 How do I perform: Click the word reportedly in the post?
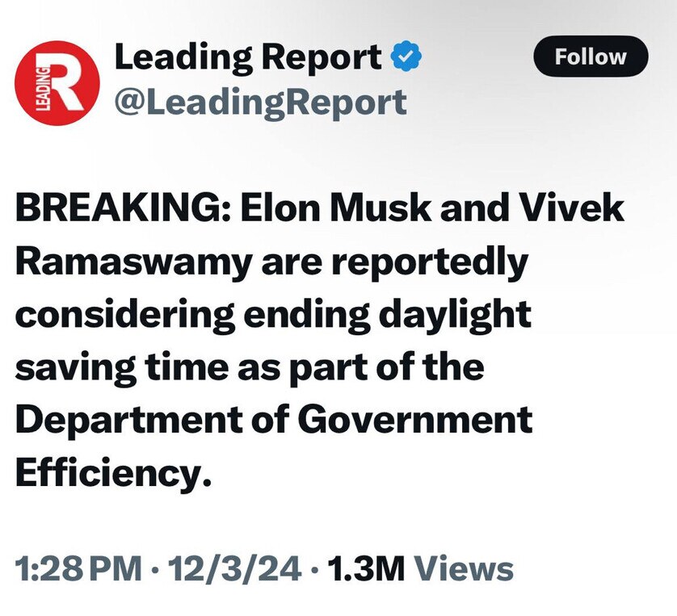(427, 262)
